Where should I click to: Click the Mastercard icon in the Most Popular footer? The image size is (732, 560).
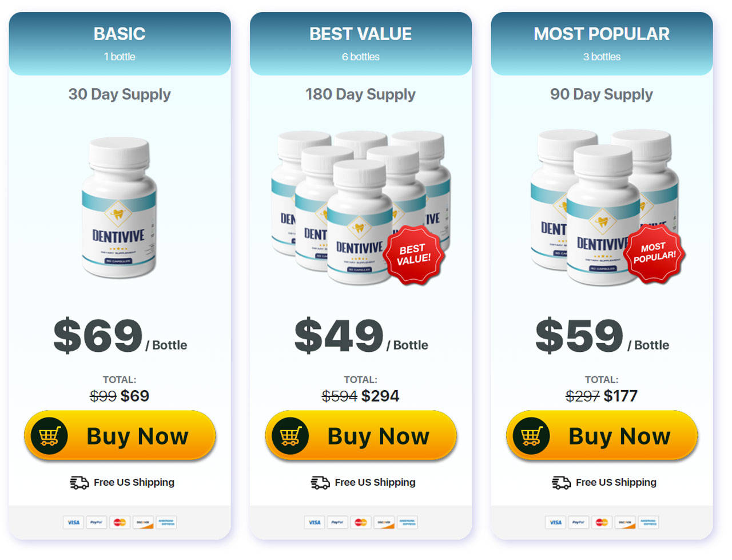(602, 522)
